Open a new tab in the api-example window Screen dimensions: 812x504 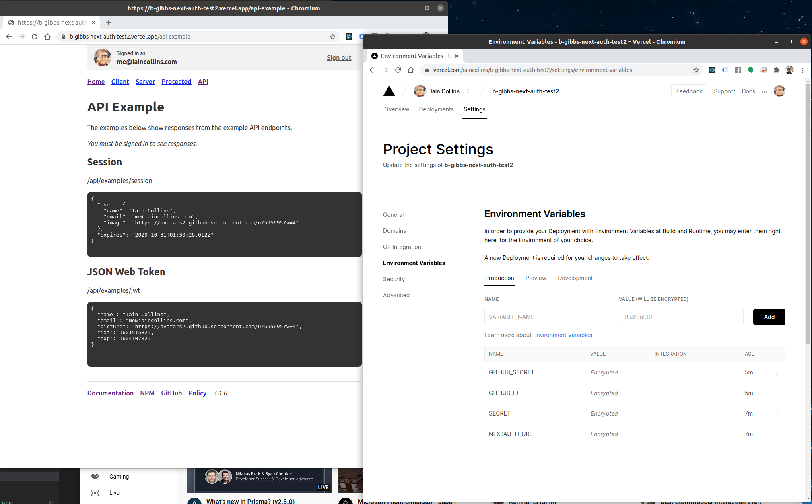(109, 23)
